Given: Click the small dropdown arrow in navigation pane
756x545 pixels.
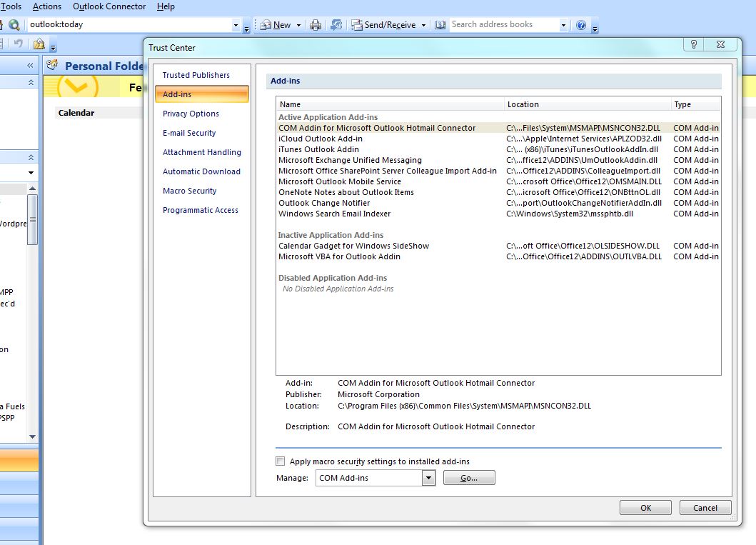Looking at the screenshot, I should [x=31, y=172].
